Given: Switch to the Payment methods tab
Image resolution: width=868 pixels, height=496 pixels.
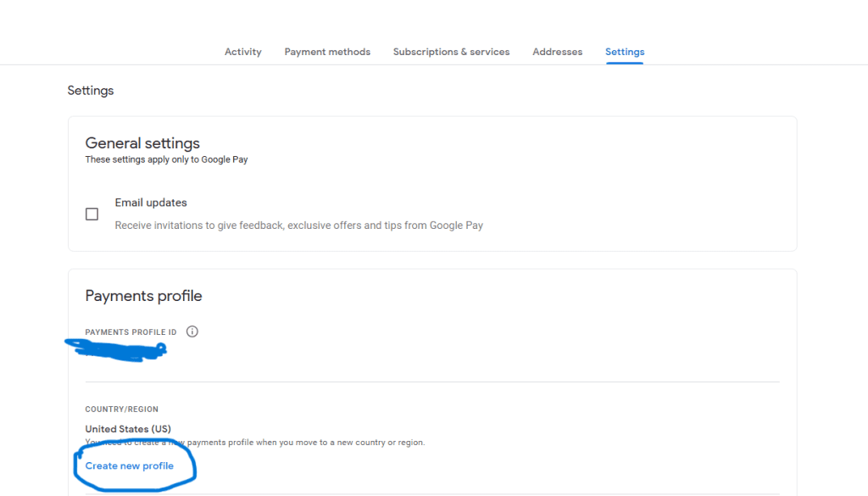Looking at the screenshot, I should tap(327, 52).
